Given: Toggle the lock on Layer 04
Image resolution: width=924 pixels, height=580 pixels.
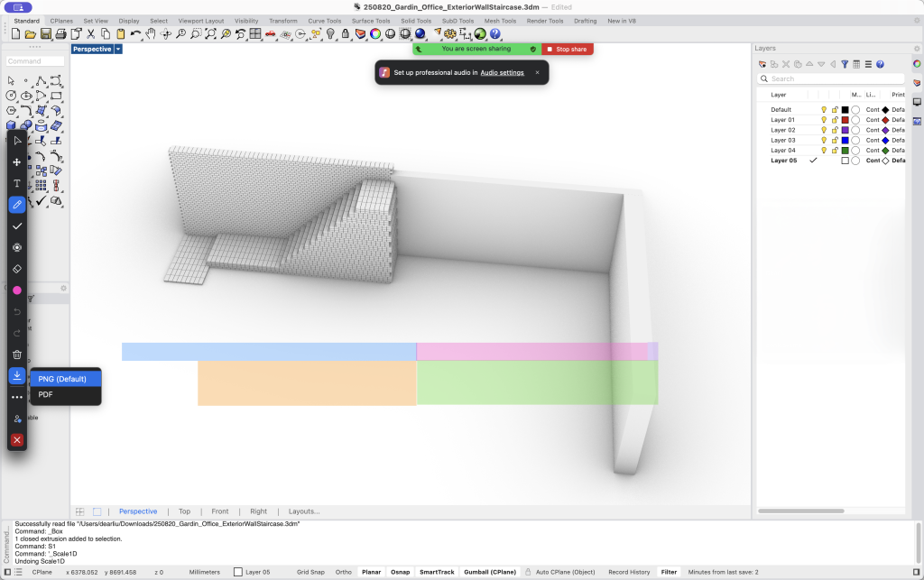Looking at the screenshot, I should (835, 151).
